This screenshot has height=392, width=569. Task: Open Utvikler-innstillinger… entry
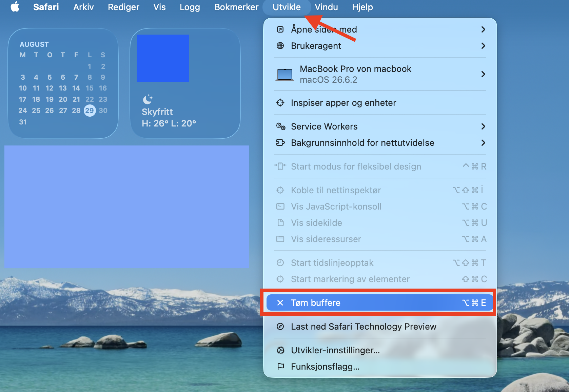(380, 350)
